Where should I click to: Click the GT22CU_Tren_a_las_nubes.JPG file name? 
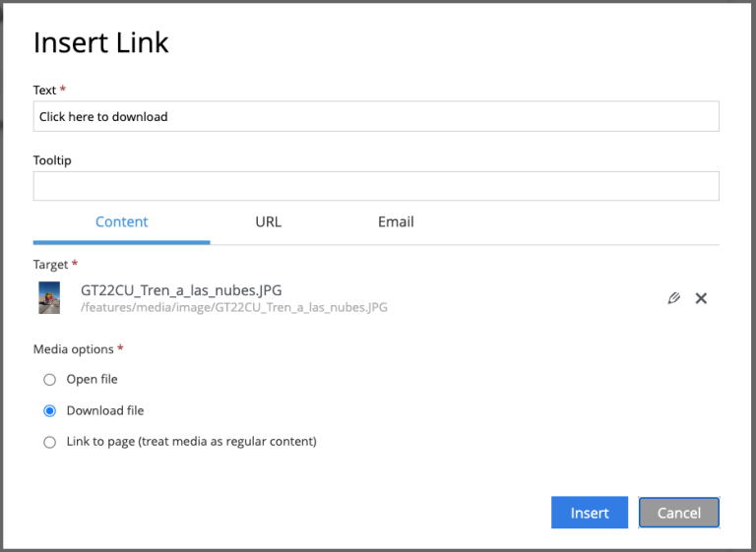coord(181,290)
